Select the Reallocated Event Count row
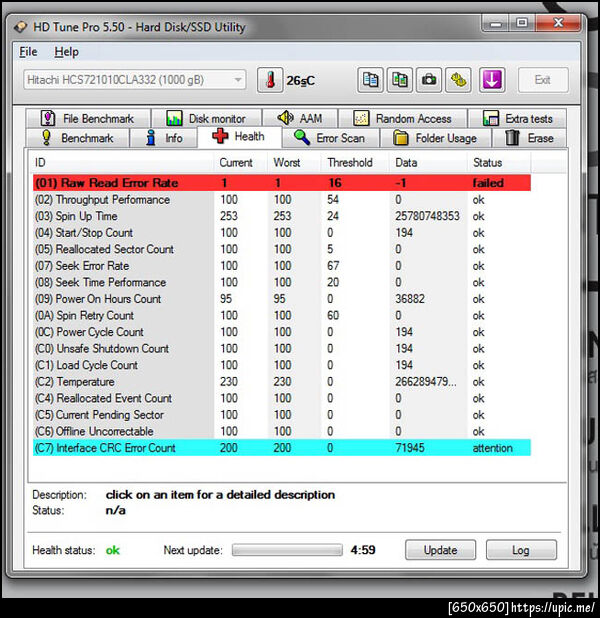600x618 pixels. (281, 398)
